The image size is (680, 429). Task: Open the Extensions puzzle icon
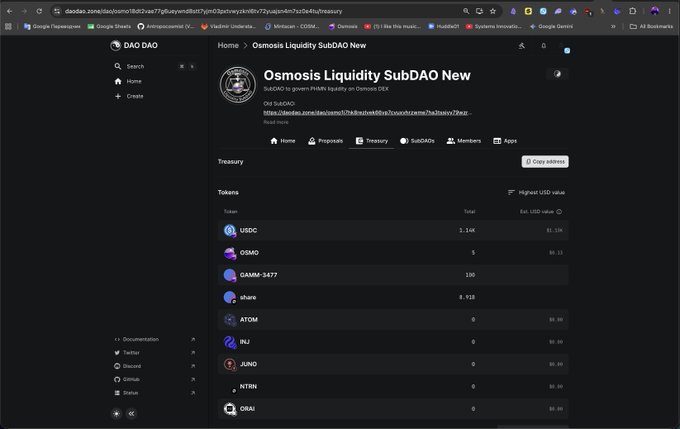(x=633, y=11)
